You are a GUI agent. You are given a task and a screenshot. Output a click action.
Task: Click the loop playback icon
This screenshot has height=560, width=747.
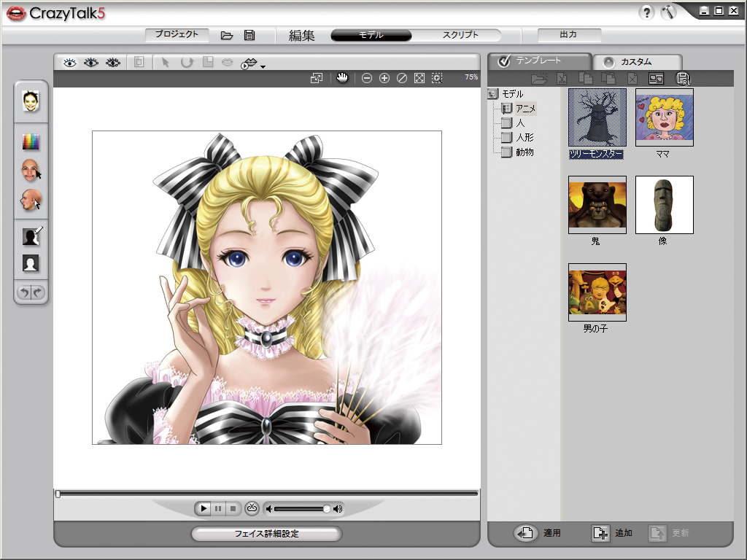[x=252, y=508]
